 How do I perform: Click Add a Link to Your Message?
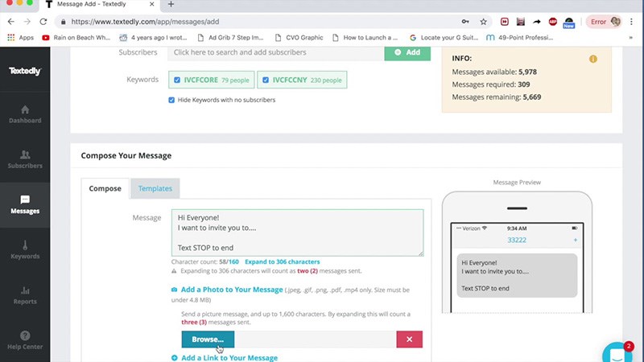[x=229, y=358]
